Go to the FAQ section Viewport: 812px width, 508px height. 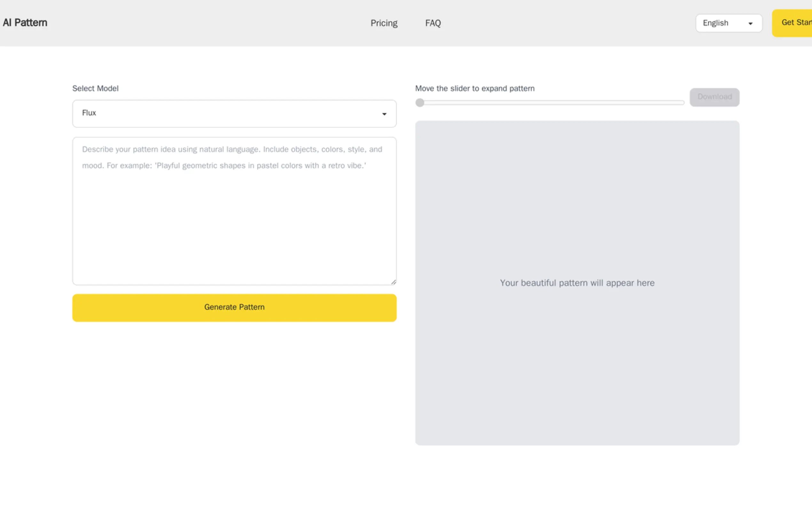433,23
